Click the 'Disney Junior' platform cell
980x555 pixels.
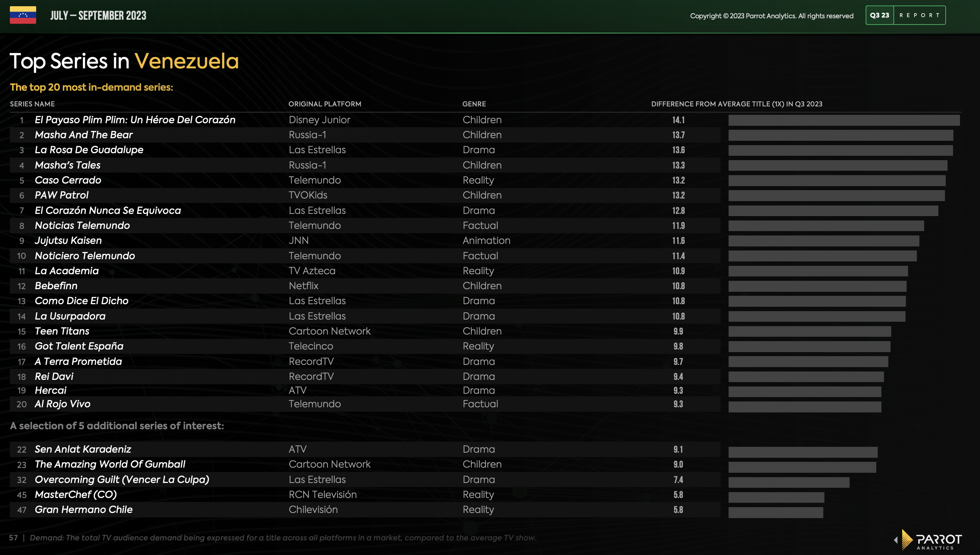319,120
